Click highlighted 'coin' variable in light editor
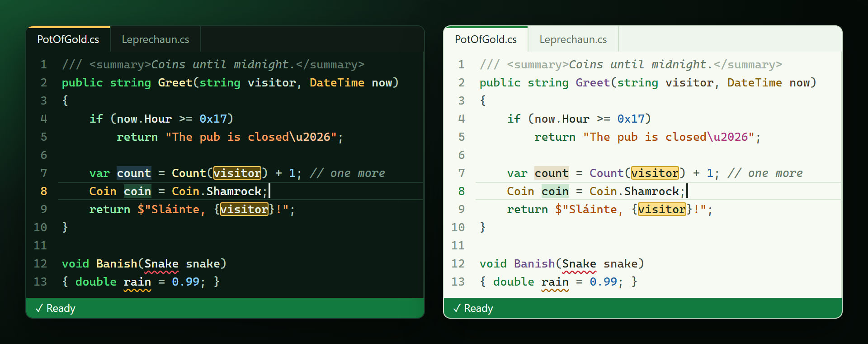The width and height of the screenshot is (868, 344). coord(555,191)
